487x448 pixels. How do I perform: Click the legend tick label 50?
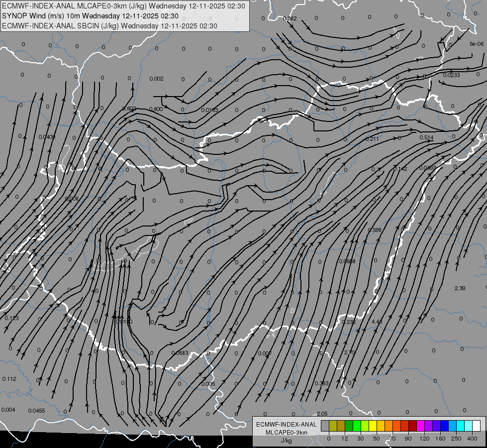tap(377, 439)
